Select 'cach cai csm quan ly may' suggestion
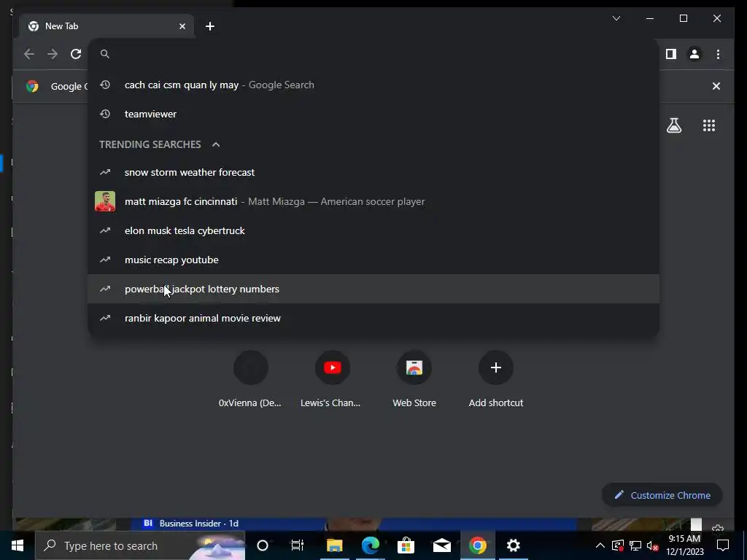 [x=373, y=85]
